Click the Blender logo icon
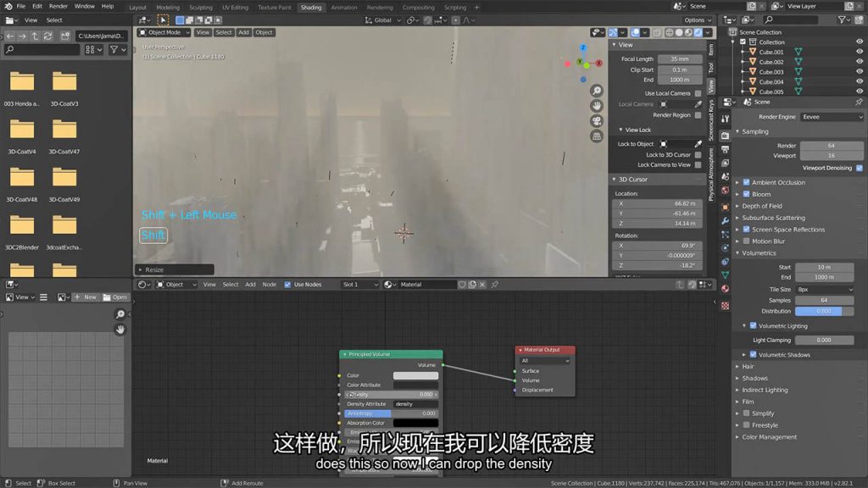The height and width of the screenshot is (488, 868). coord(8,6)
